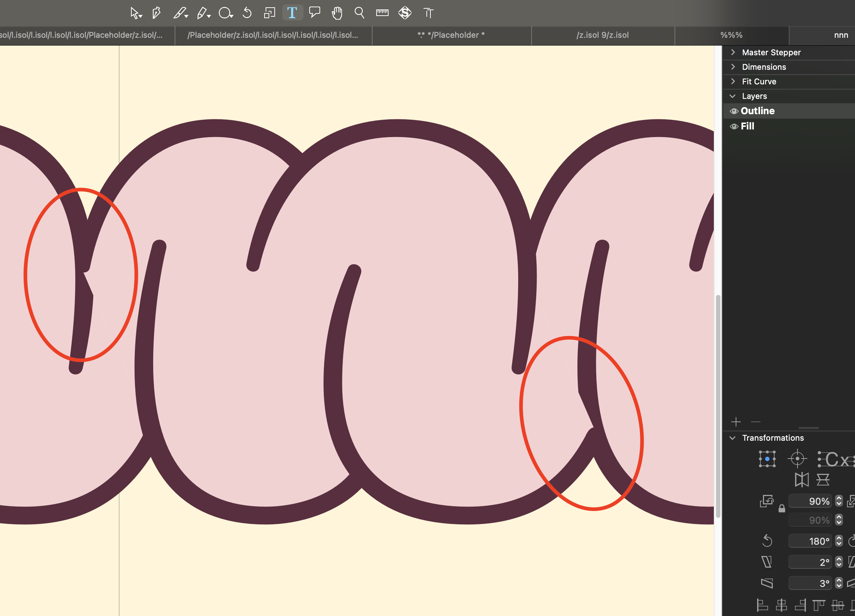Collapse the Transformations section

[732, 438]
